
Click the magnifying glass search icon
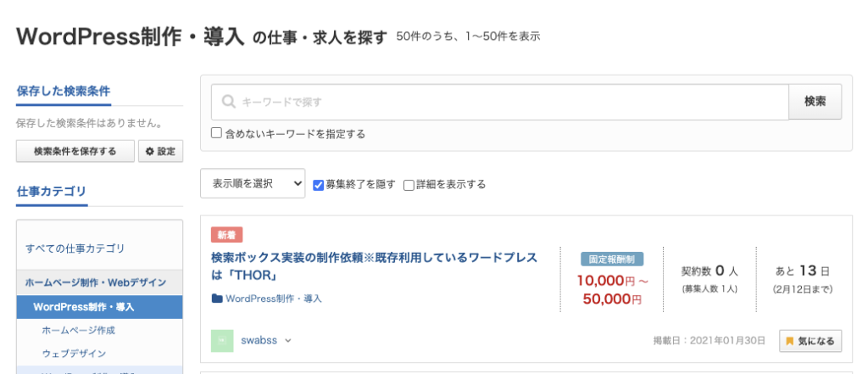tap(227, 102)
